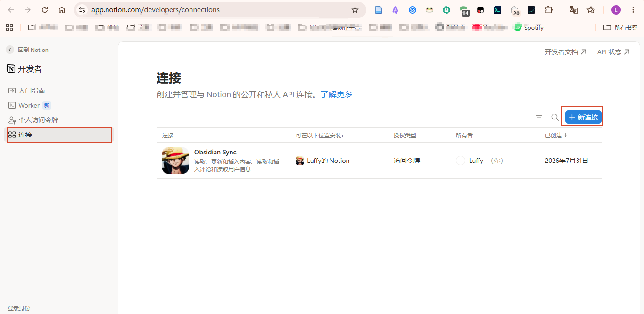The width and height of the screenshot is (644, 314).
Task: Create a new connection with 新连接
Action: pos(583,117)
